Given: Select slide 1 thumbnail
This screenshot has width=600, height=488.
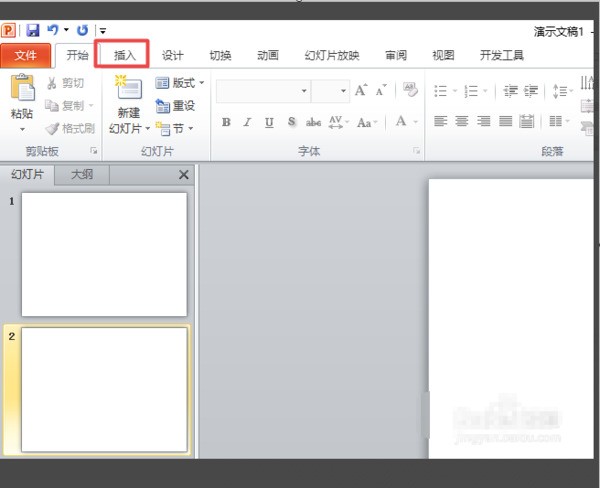Looking at the screenshot, I should [x=104, y=254].
